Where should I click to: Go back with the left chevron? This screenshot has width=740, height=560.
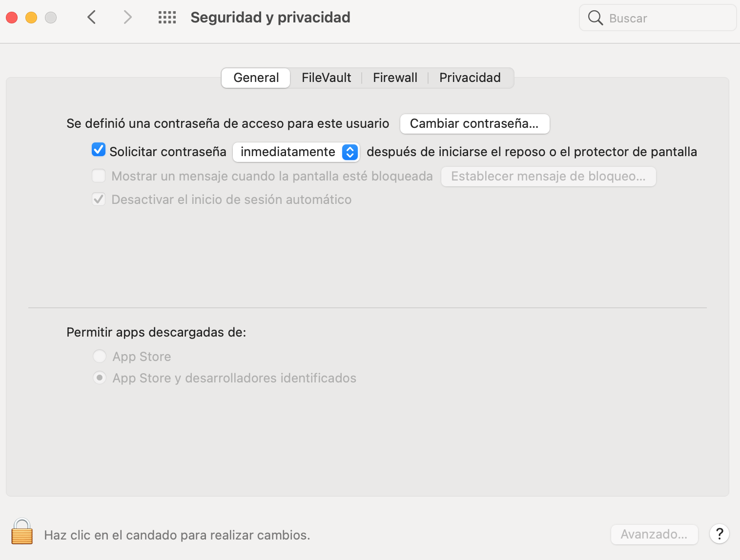[x=92, y=18]
